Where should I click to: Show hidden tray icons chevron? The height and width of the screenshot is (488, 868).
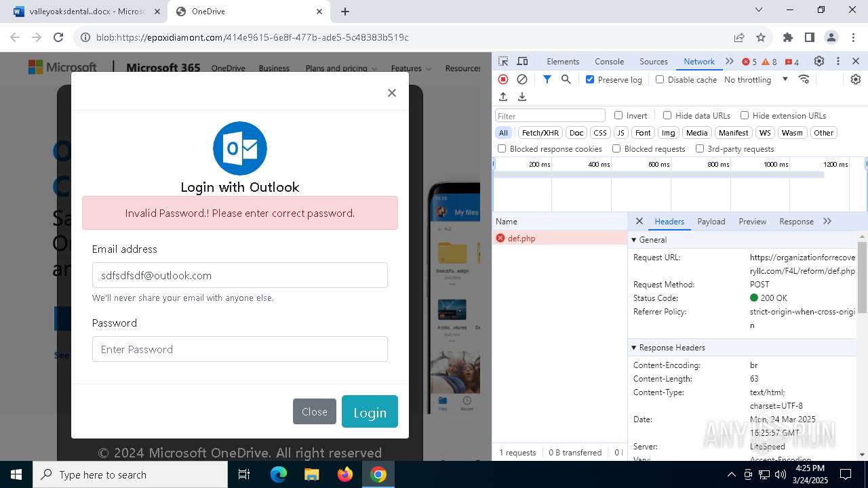[731, 474]
